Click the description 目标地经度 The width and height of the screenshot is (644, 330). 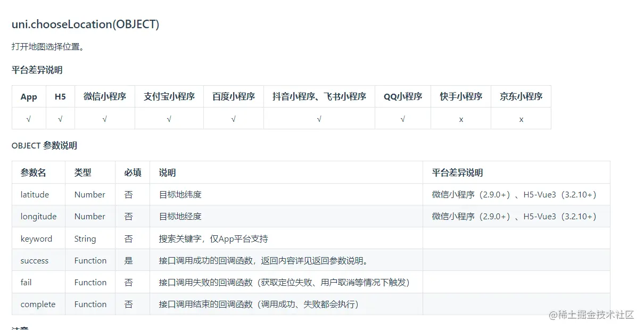coord(180,217)
